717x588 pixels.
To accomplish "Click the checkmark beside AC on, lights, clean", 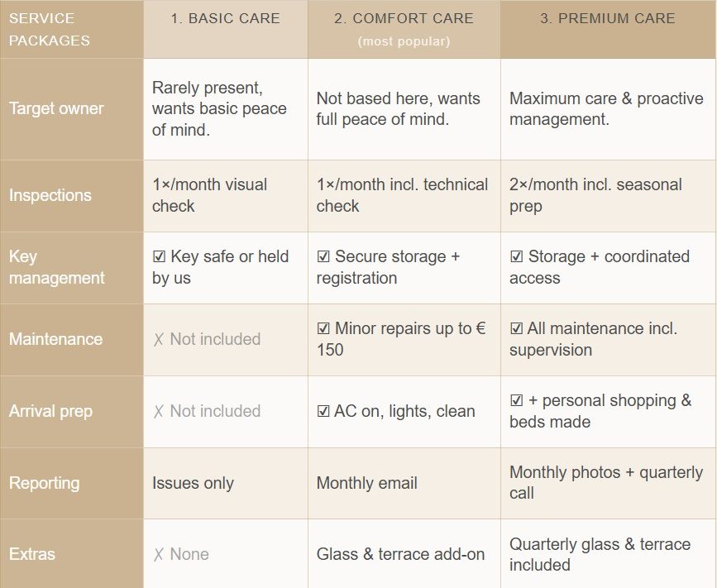I will coord(323,411).
